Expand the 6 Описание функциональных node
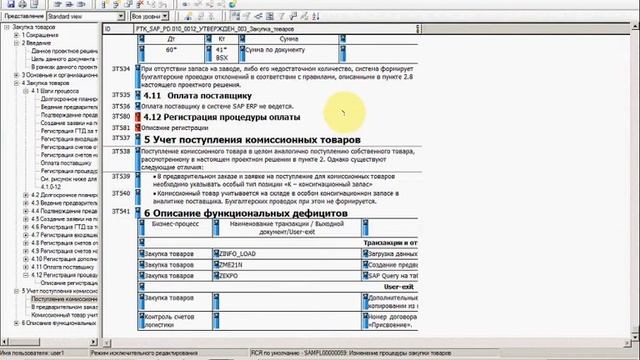 point(16,323)
